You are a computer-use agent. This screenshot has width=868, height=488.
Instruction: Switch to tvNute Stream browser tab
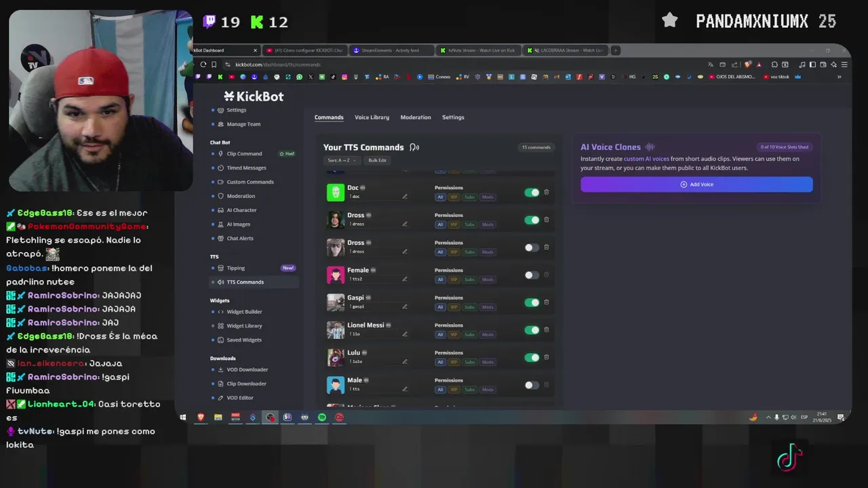pyautogui.click(x=477, y=50)
